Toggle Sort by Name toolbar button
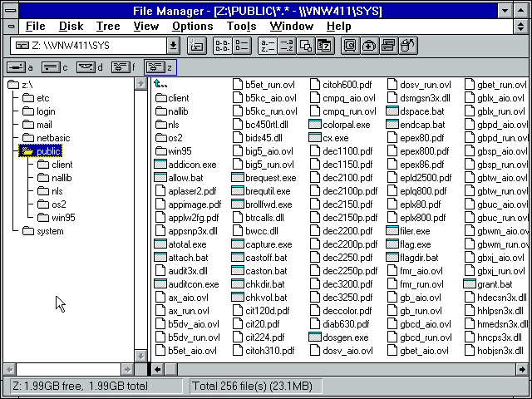This screenshot has height=399, width=532. click(x=268, y=46)
